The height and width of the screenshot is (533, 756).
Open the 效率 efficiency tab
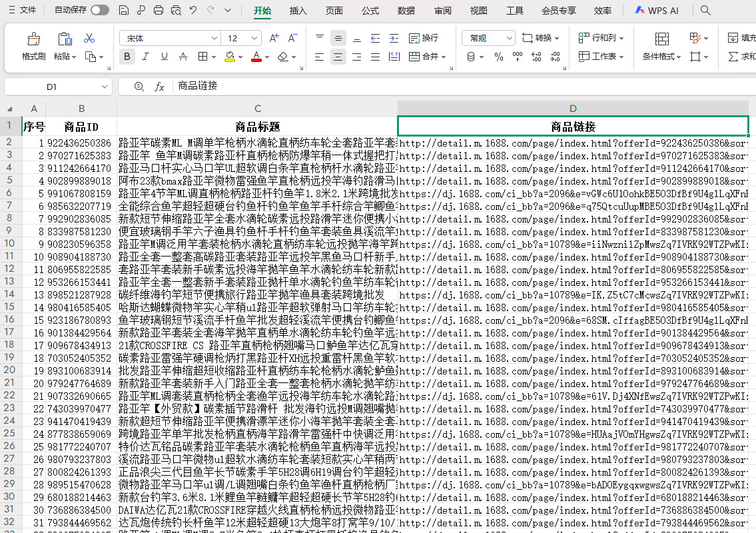[x=603, y=11]
